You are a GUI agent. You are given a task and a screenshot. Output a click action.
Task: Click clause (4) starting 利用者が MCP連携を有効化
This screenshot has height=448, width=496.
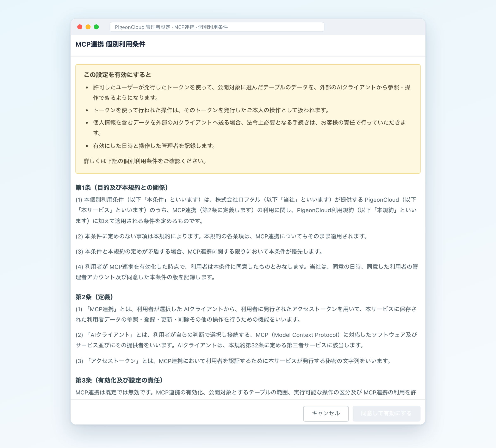[x=247, y=272]
